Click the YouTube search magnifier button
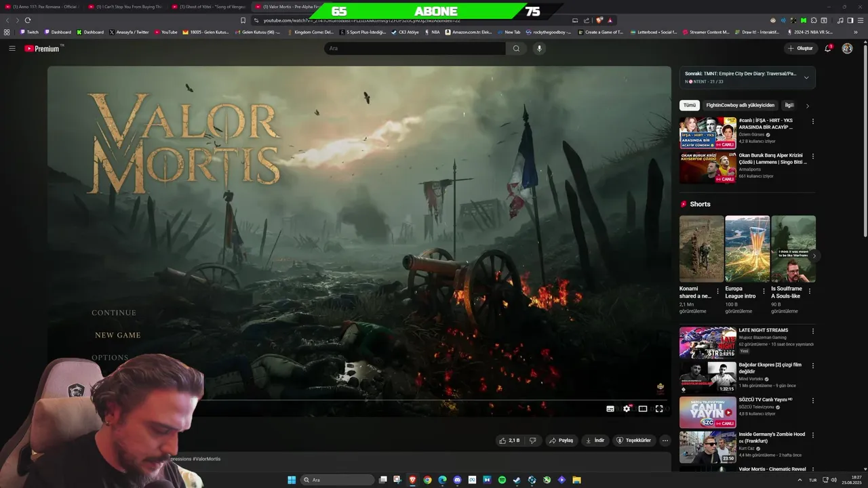The image size is (868, 488). tap(516, 48)
